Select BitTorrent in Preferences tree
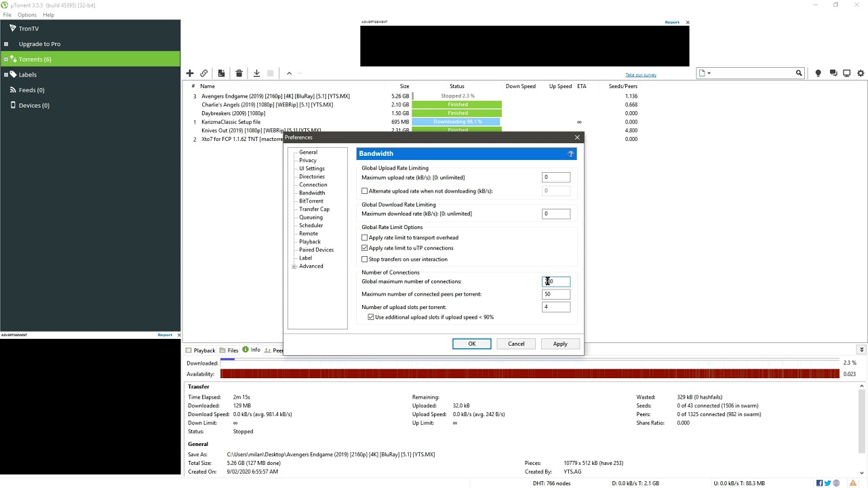The height and width of the screenshot is (488, 868). [x=311, y=201]
